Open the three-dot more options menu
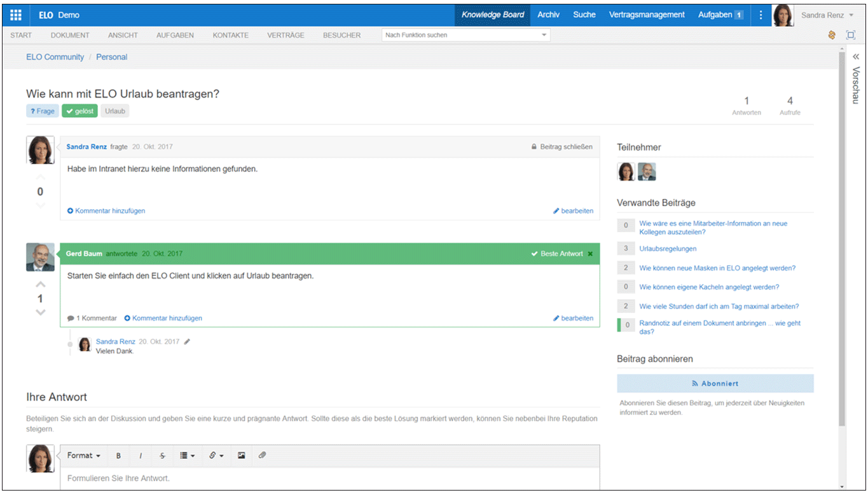868x495 pixels. click(x=761, y=15)
